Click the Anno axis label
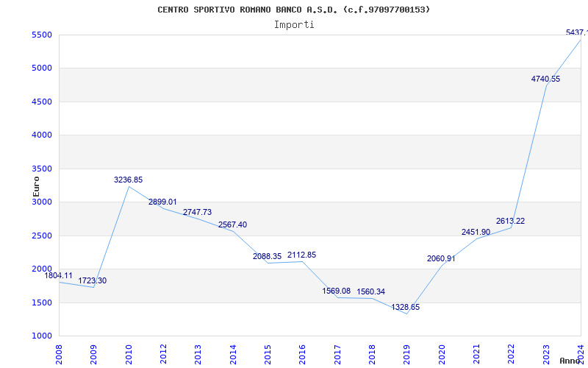This screenshot has height=368, width=588. pyautogui.click(x=570, y=361)
